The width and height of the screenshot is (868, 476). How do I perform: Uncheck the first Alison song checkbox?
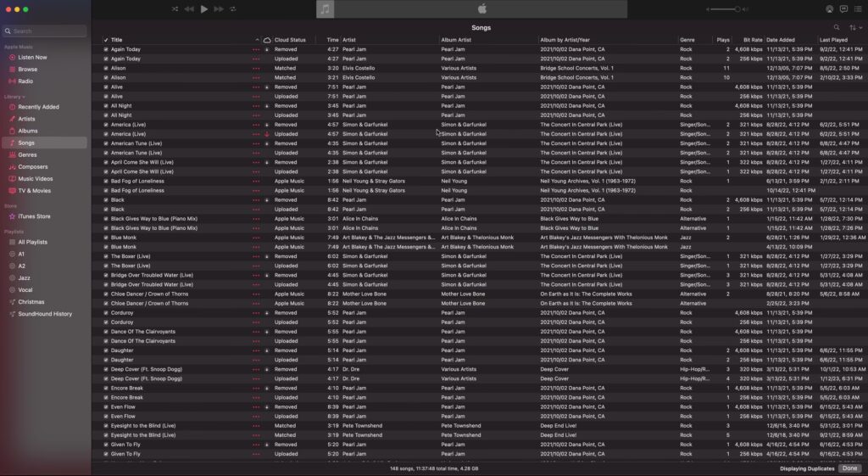[106, 68]
